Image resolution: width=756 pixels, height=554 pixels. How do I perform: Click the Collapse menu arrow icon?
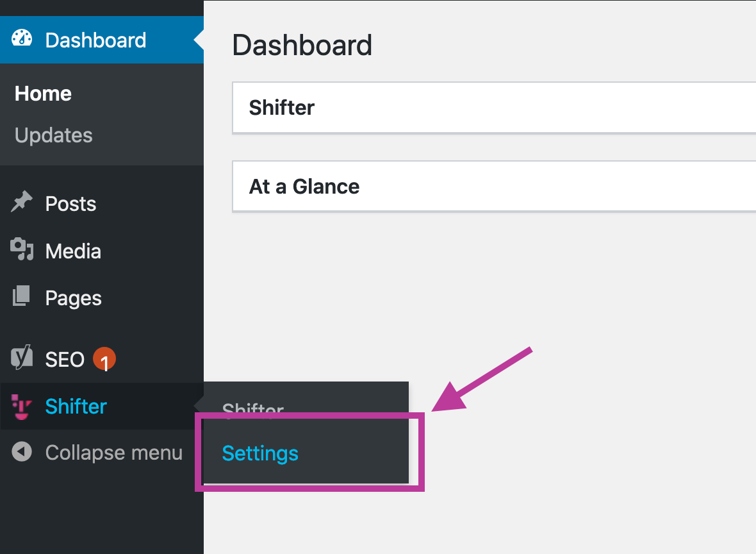click(21, 453)
